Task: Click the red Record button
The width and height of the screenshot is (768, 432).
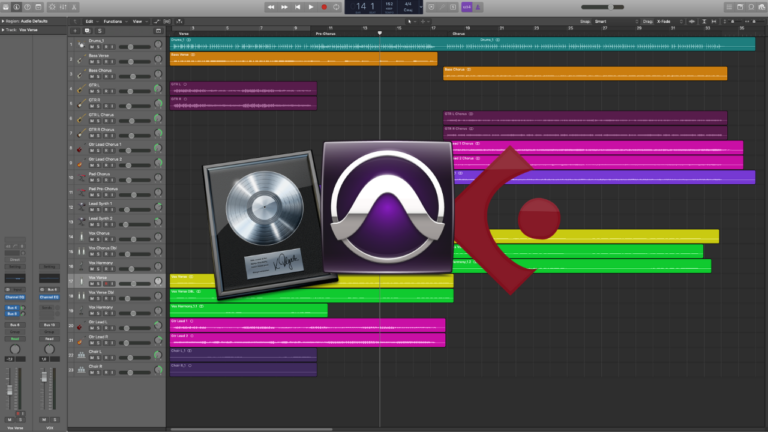Action: (x=324, y=7)
